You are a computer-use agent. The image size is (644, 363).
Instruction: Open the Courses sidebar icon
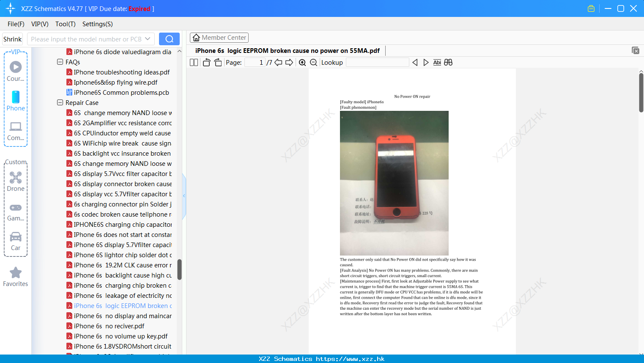pos(16,71)
